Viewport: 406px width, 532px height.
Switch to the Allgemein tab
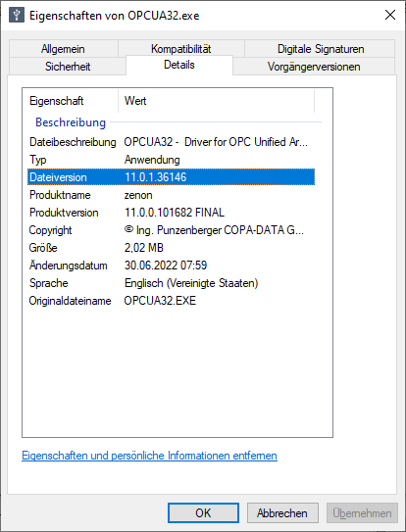[x=63, y=49]
